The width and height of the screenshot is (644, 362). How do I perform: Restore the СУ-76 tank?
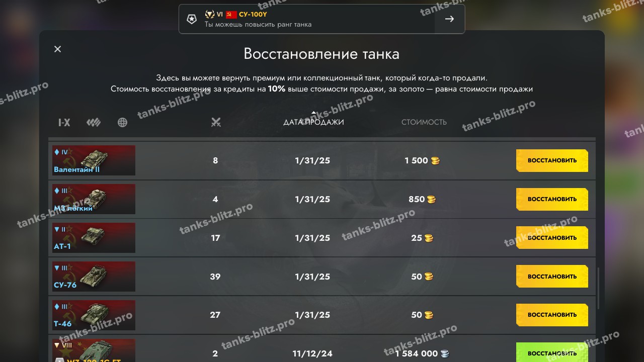[552, 277]
